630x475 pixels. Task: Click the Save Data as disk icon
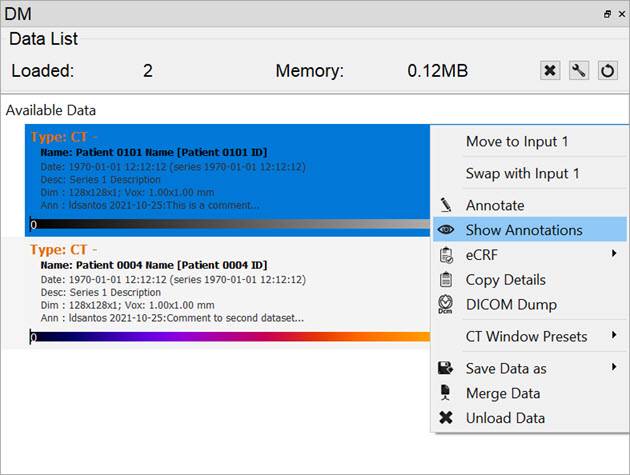click(446, 368)
